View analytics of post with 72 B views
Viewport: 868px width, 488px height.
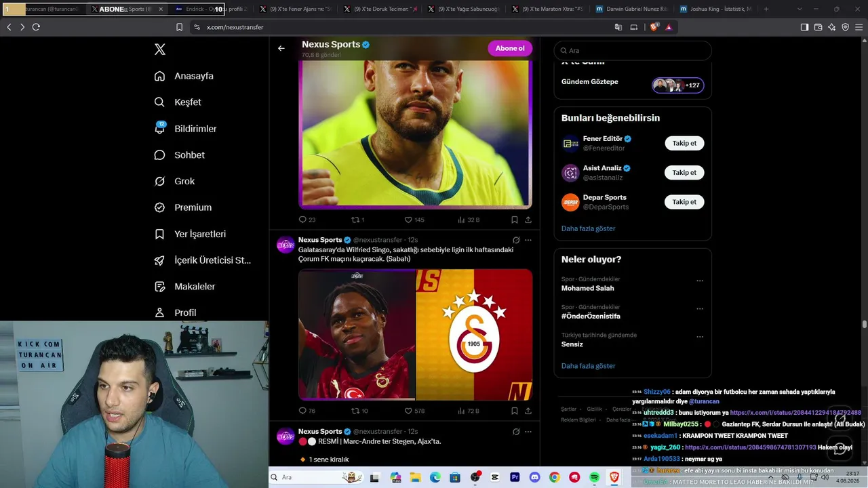point(469,411)
